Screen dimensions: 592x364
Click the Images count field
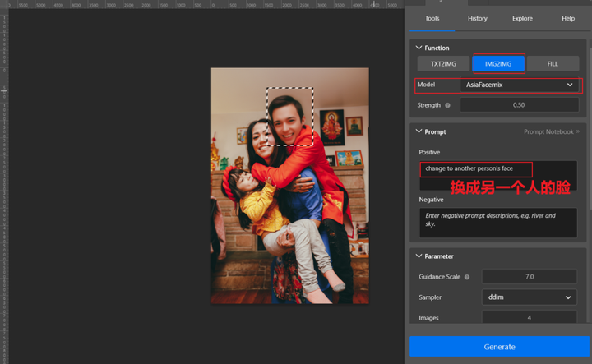[530, 317]
